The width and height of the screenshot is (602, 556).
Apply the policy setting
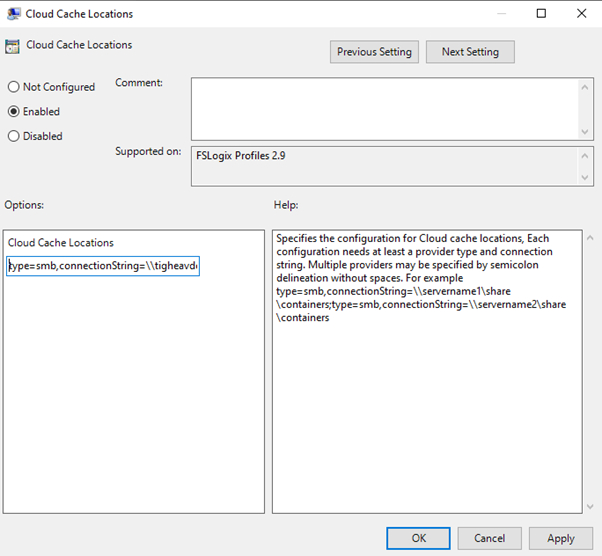point(560,538)
